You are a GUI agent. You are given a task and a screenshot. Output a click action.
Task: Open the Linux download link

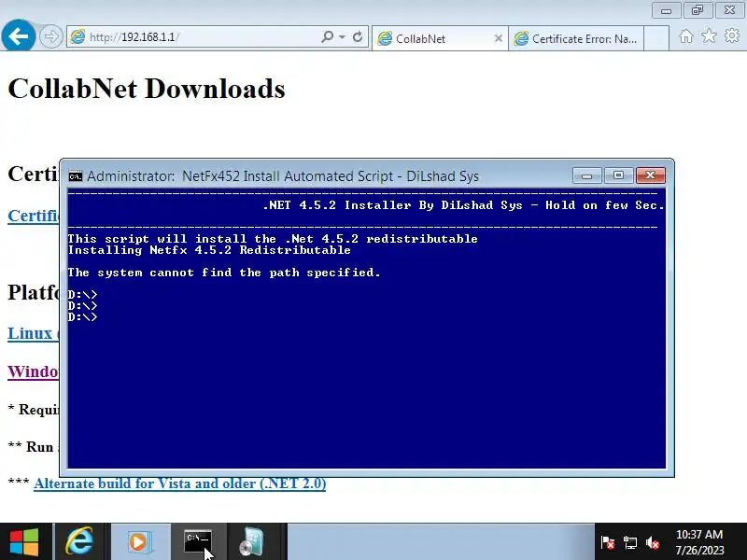tap(33, 333)
